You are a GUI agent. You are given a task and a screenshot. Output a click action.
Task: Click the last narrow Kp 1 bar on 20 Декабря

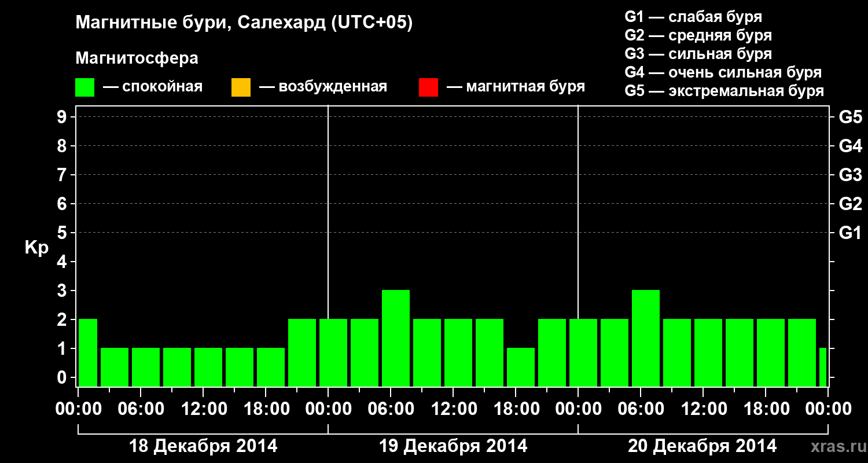[823, 367]
